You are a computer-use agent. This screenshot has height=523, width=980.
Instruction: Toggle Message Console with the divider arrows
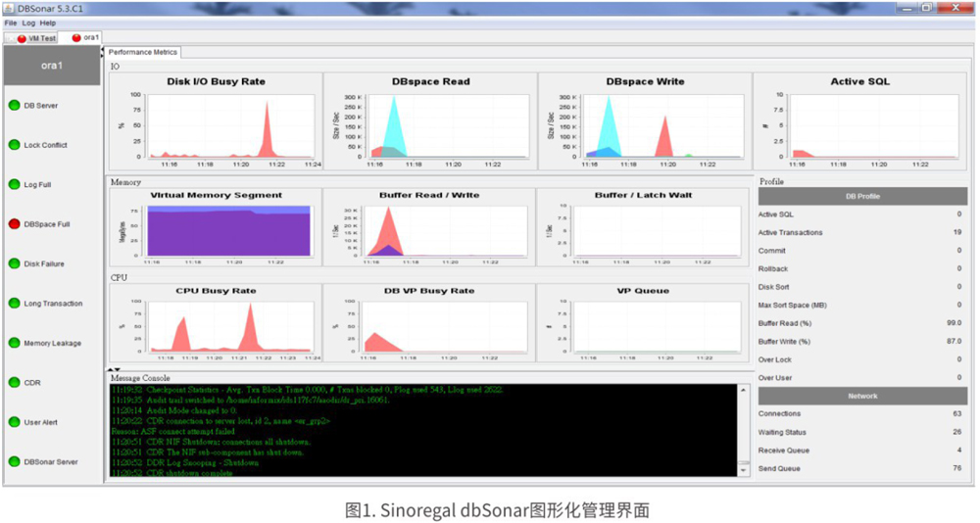[x=115, y=370]
